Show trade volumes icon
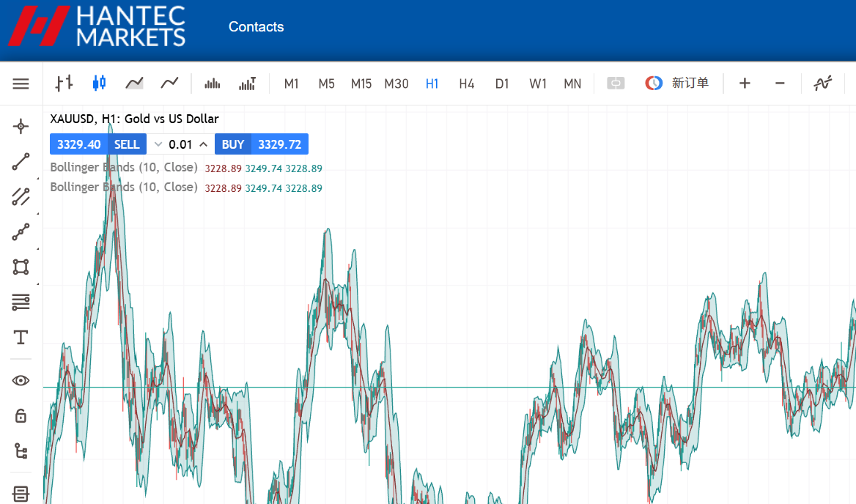Image resolution: width=856 pixels, height=504 pixels. pos(247,84)
